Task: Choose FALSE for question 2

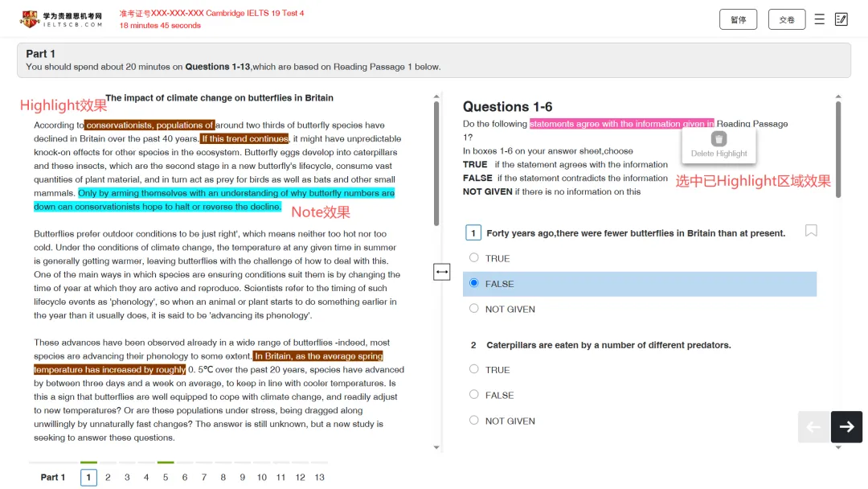Action: coord(474,395)
